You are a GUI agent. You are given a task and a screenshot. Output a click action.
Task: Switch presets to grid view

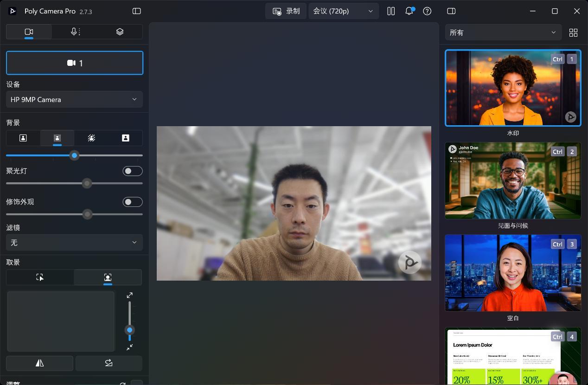coord(573,32)
